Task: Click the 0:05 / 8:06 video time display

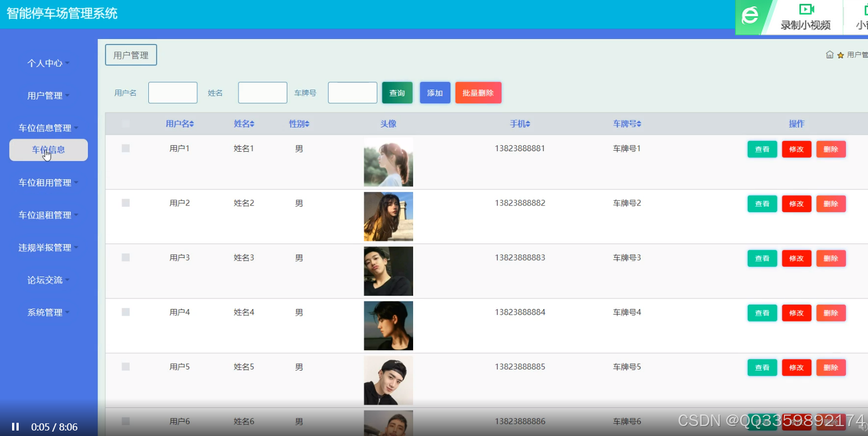Action: (54, 427)
